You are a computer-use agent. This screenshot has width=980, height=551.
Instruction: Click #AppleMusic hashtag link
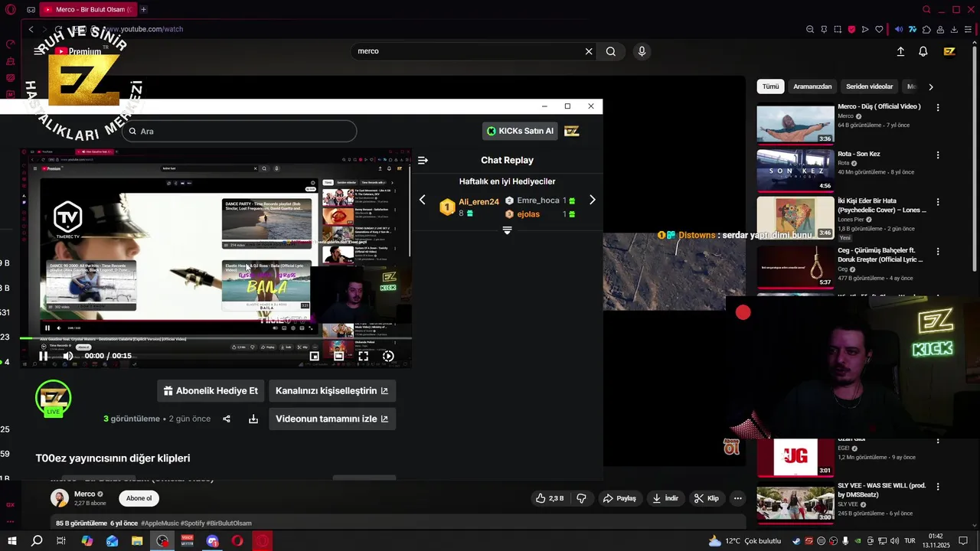(161, 523)
